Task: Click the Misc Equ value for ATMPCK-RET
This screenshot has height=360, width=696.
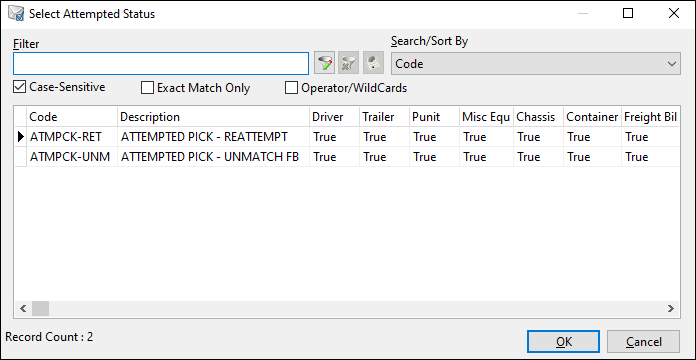Action: click(x=486, y=137)
